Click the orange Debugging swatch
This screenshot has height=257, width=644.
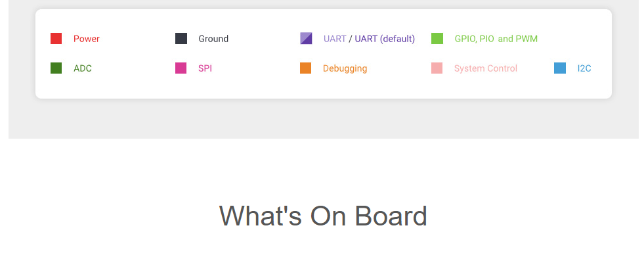pyautogui.click(x=305, y=68)
